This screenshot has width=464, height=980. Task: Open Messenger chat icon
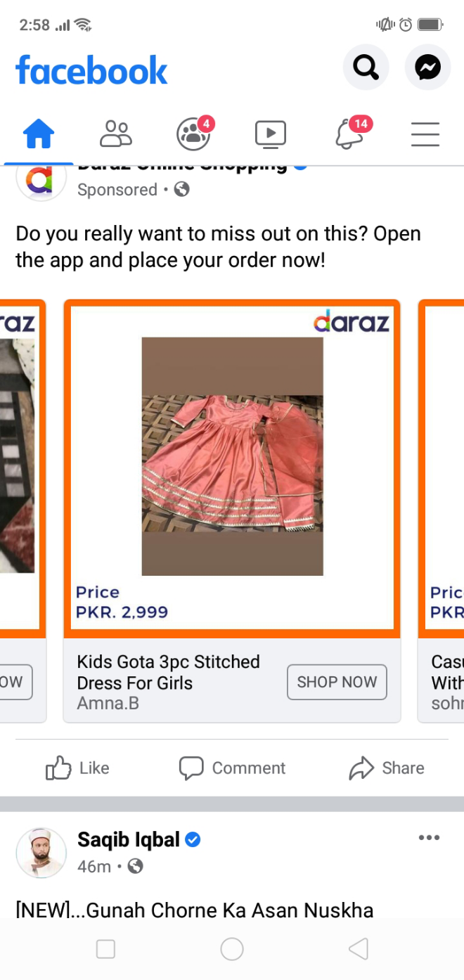(x=427, y=67)
